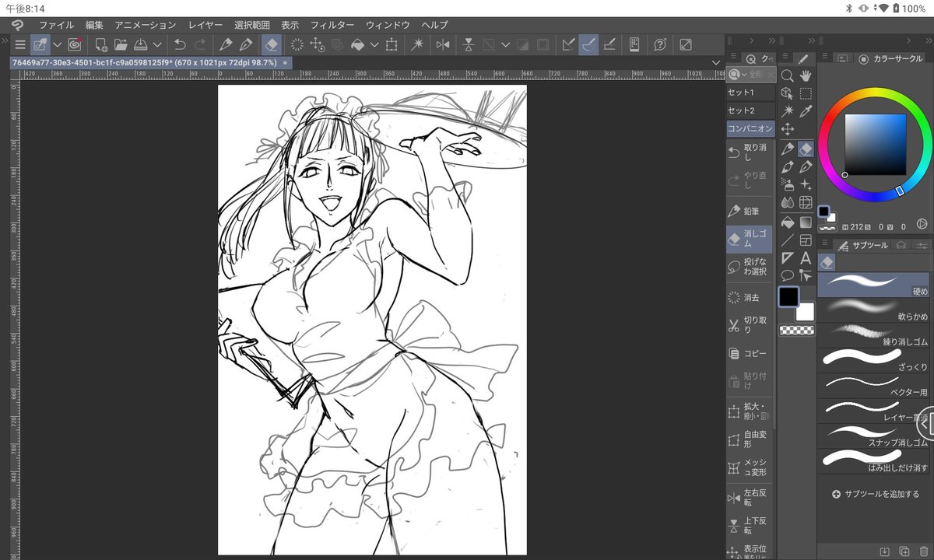The image size is (934, 560).
Task: Open the フィルター menu
Action: point(332,25)
